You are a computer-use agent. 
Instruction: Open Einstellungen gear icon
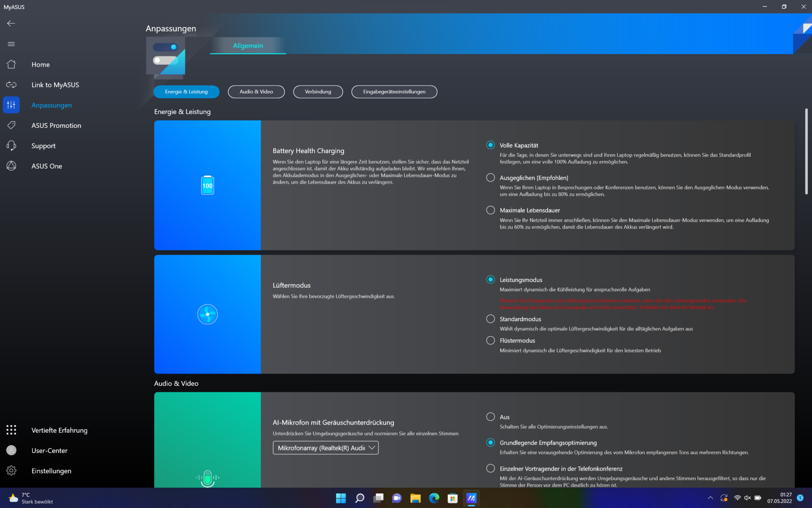pyautogui.click(x=11, y=471)
